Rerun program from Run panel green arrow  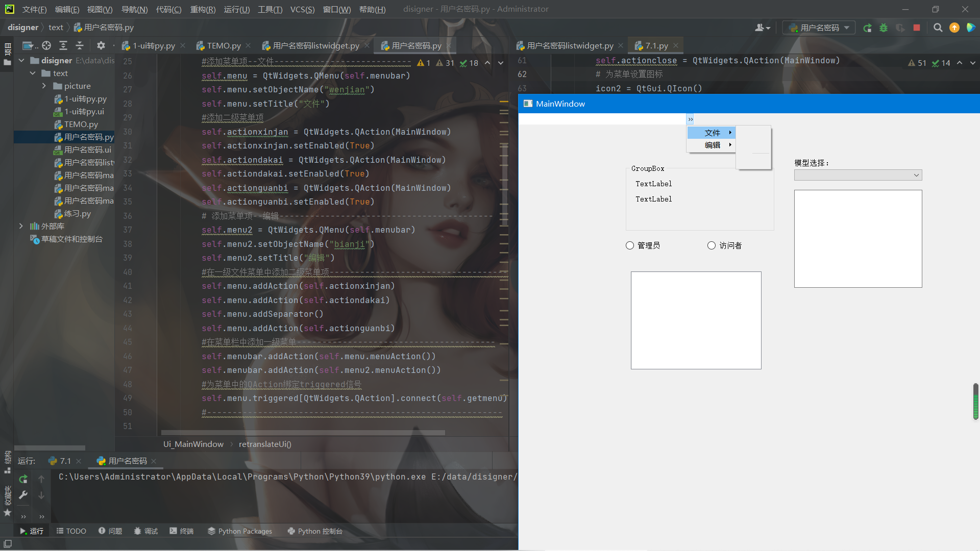click(x=23, y=479)
